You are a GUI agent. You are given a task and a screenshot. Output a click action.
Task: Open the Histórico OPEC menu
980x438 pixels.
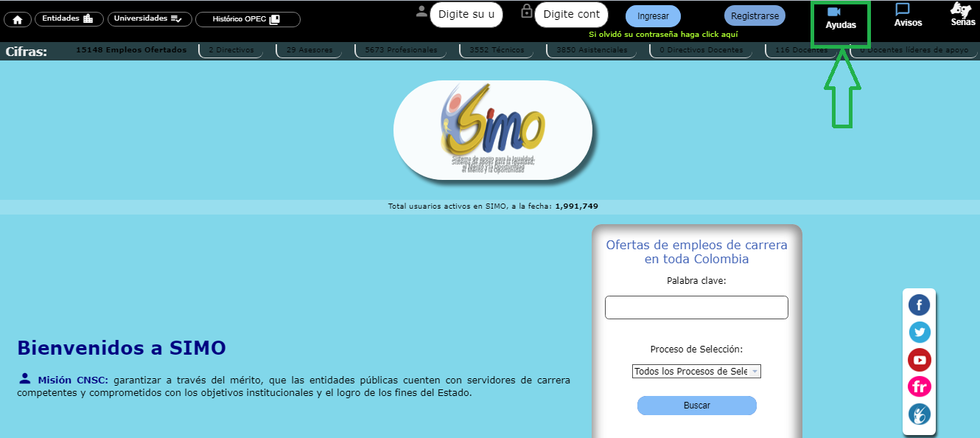247,20
